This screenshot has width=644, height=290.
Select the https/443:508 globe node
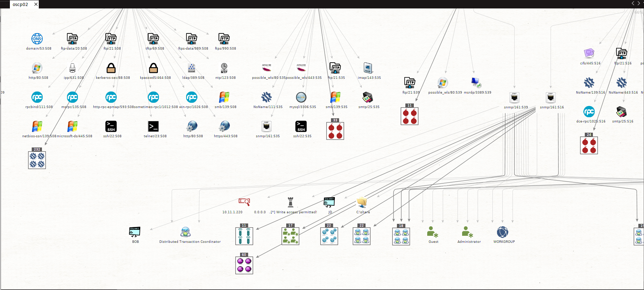(224, 126)
